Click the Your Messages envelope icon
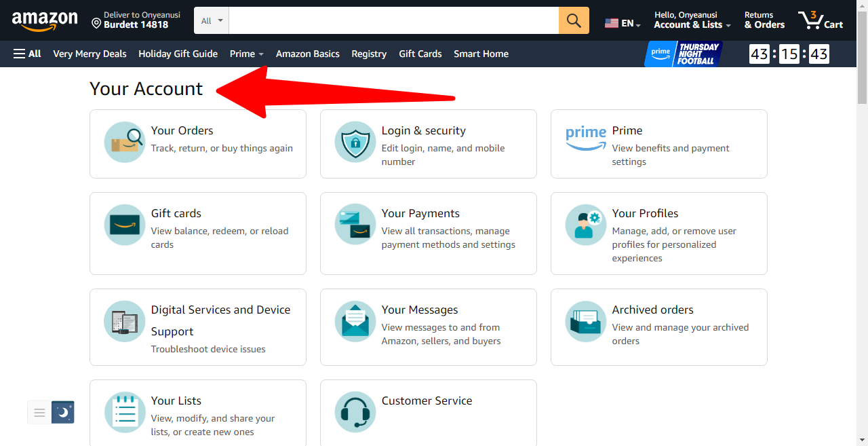868x446 pixels. (x=355, y=321)
